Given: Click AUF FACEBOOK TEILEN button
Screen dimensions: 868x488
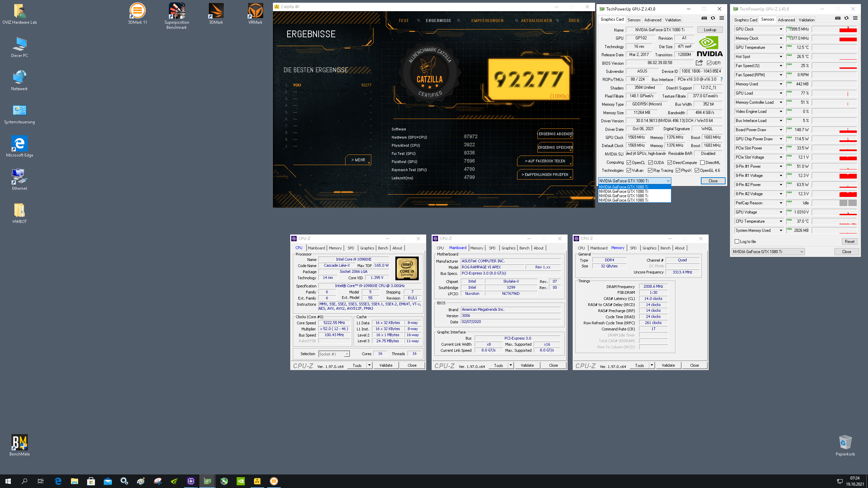Looking at the screenshot, I should pyautogui.click(x=545, y=161).
